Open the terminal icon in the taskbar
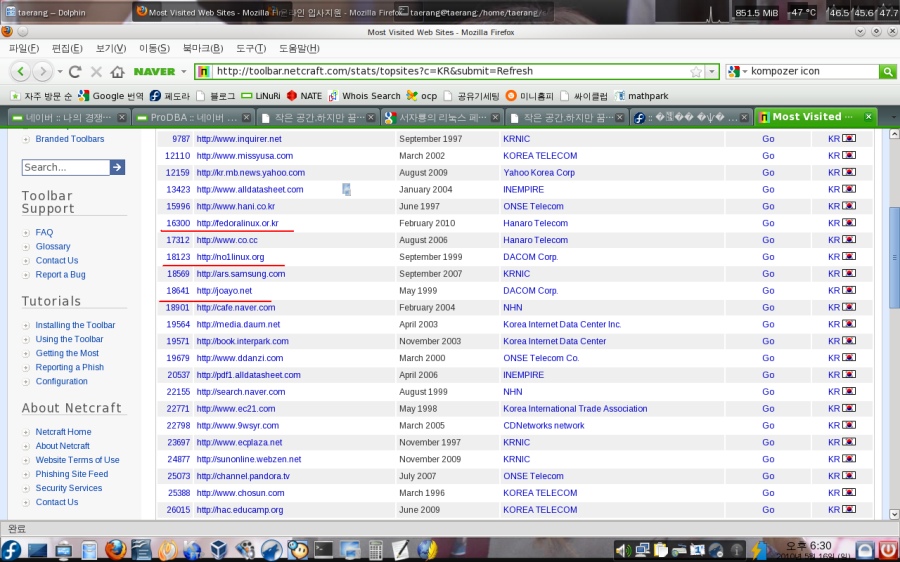Image resolution: width=900 pixels, height=562 pixels. (x=323, y=549)
